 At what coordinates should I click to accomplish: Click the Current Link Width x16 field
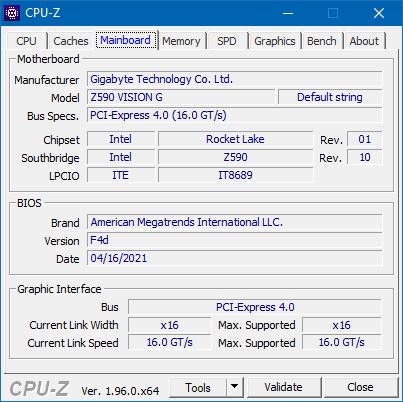[170, 325]
